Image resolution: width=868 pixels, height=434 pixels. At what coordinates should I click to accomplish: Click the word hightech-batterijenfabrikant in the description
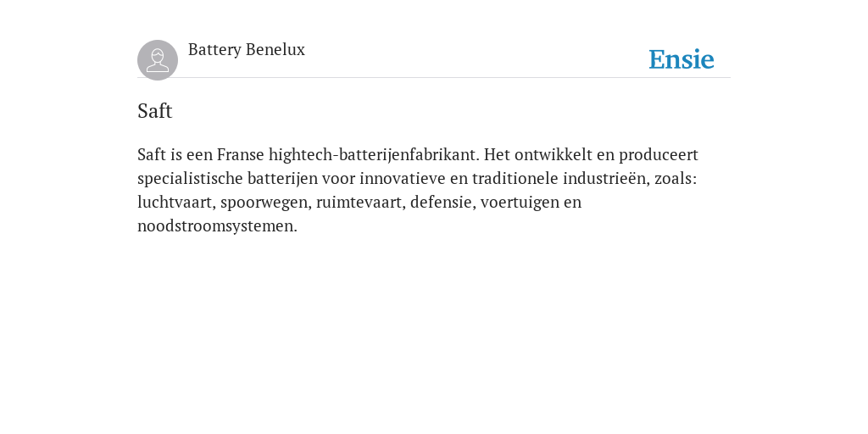[374, 154]
